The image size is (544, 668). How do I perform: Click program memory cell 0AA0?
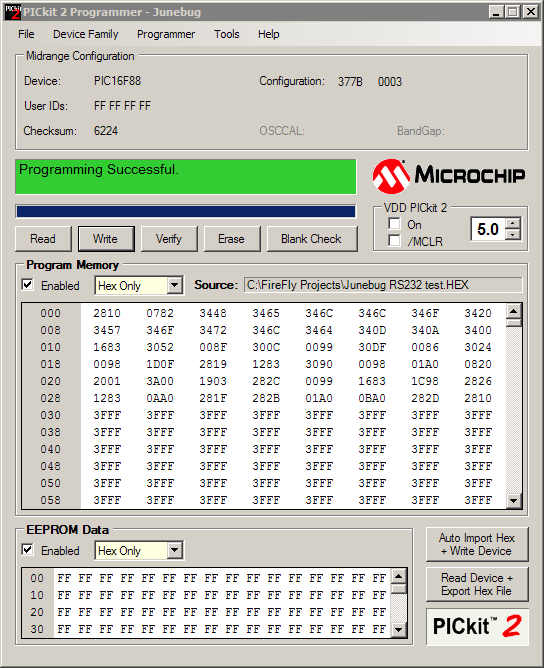pyautogui.click(x=160, y=398)
